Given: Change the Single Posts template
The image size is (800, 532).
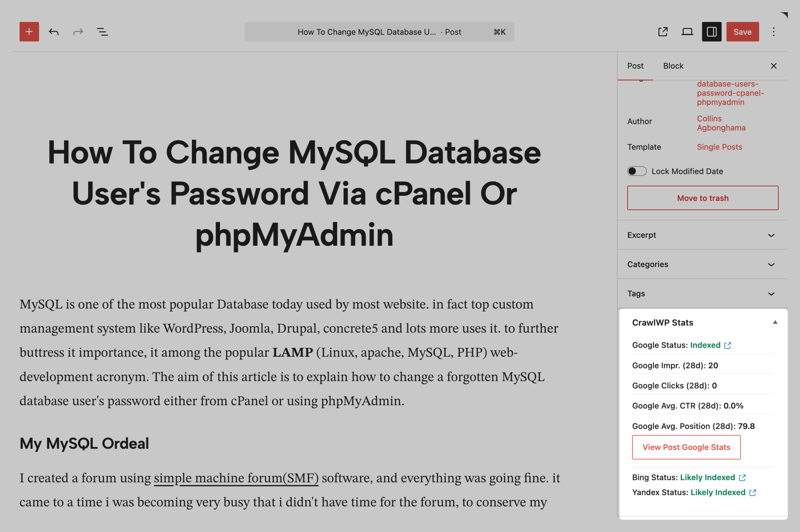Looking at the screenshot, I should tap(719, 147).
